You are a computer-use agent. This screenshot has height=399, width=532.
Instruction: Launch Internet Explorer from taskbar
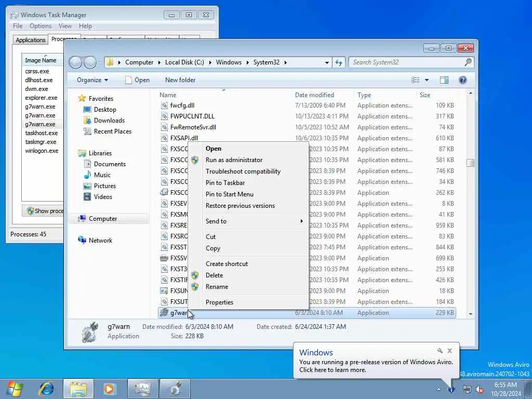[47, 389]
